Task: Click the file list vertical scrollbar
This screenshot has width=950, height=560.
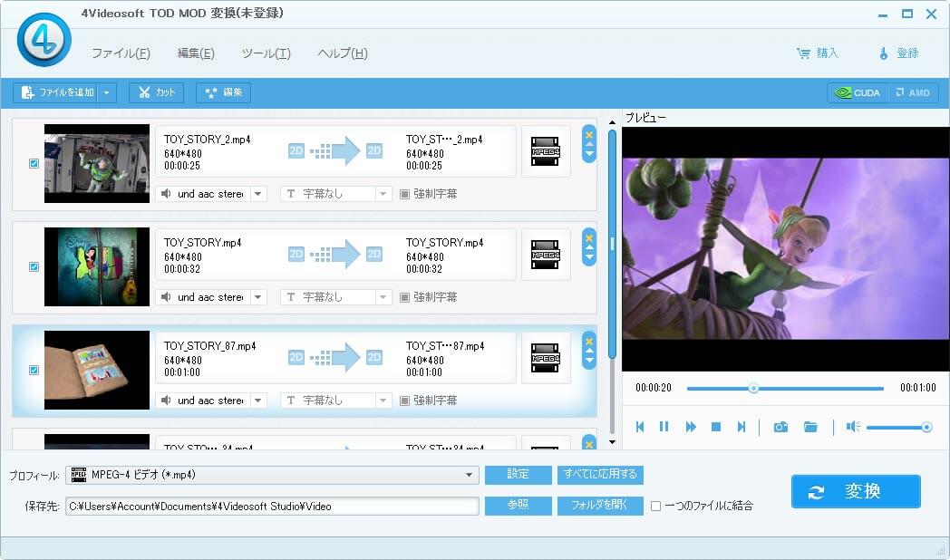Action: (612, 244)
